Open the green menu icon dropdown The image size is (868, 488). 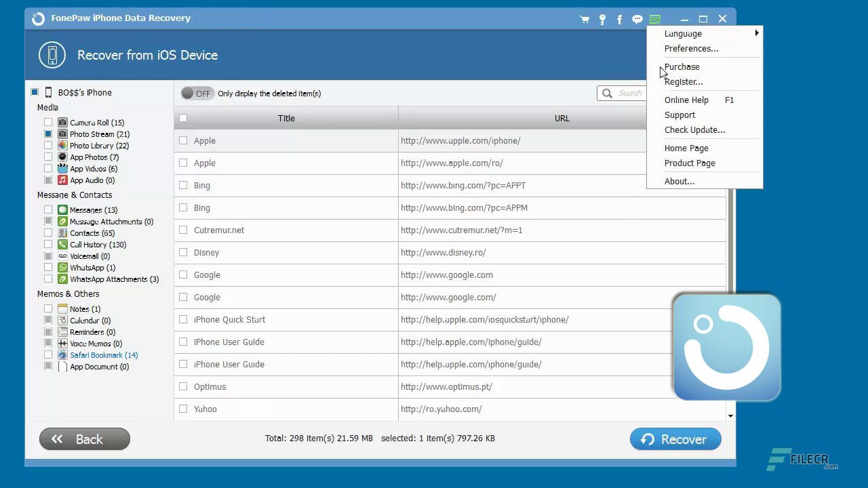tap(654, 19)
